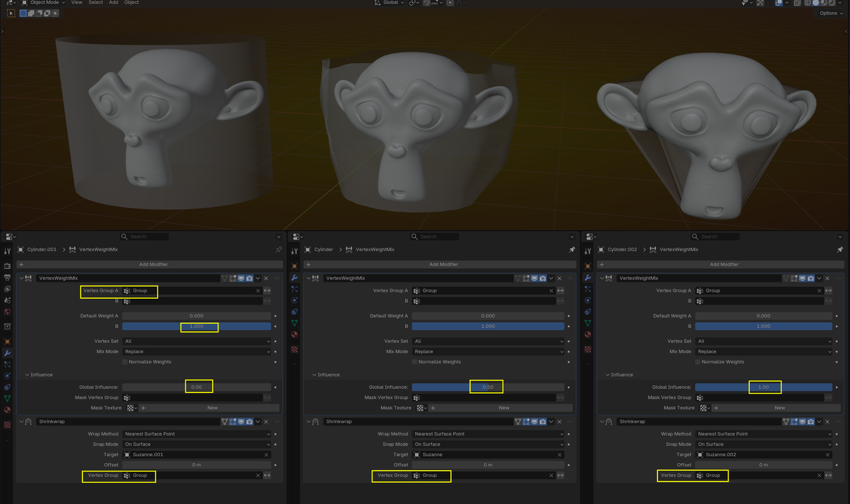850x504 pixels.
Task: Toggle Shrinkwrap on-cage display in Cylinder.002 panel
Action: (x=785, y=422)
